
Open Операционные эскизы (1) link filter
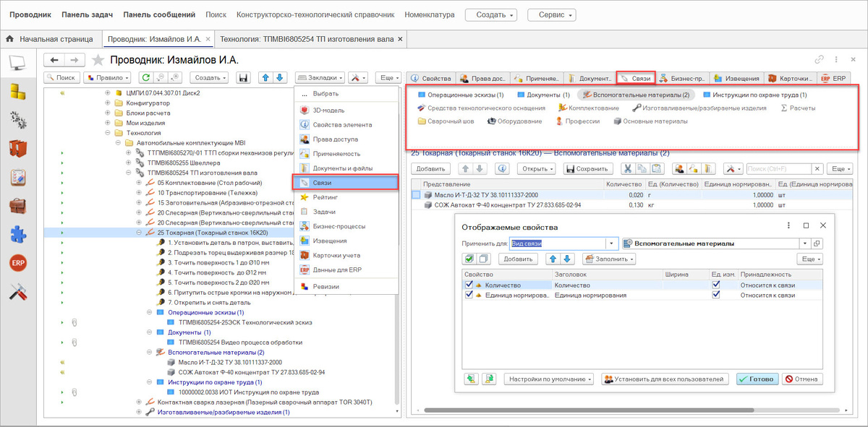pyautogui.click(x=460, y=95)
